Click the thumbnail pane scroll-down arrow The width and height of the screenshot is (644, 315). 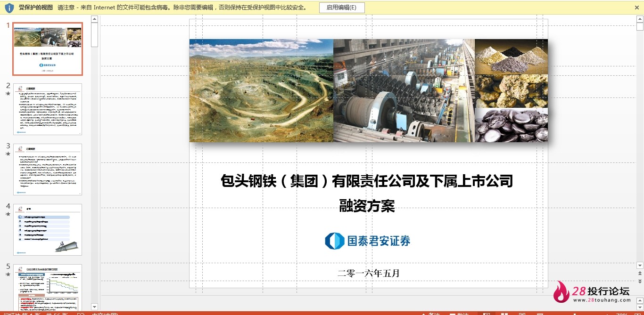pyautogui.click(x=94, y=307)
